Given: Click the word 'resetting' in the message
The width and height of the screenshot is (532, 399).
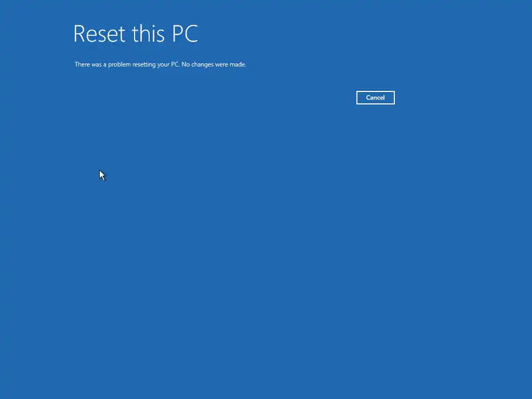Looking at the screenshot, I should tap(144, 64).
